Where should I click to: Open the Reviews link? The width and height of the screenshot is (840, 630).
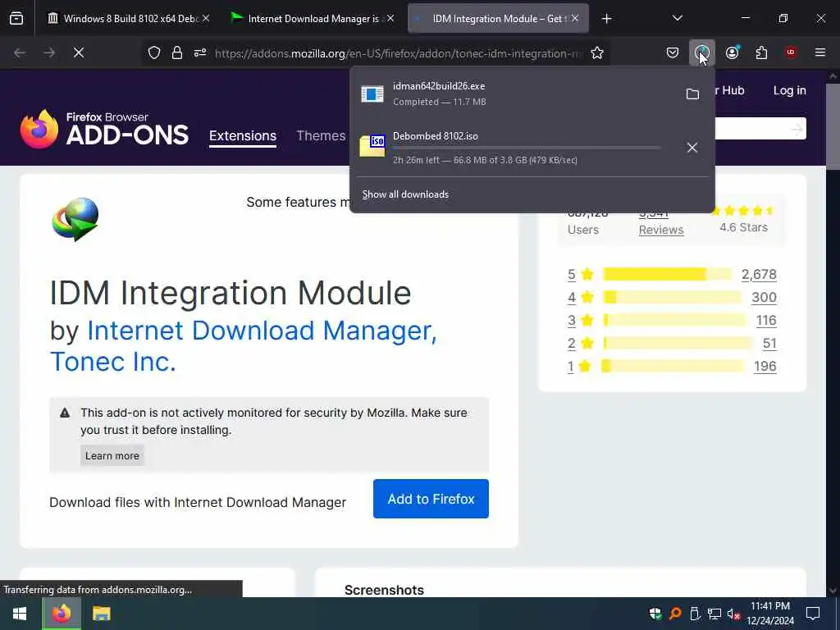[661, 230]
